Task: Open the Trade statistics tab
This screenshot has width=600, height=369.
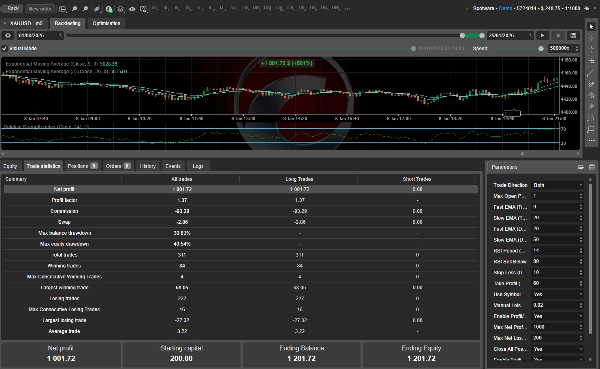Action: [x=43, y=166]
